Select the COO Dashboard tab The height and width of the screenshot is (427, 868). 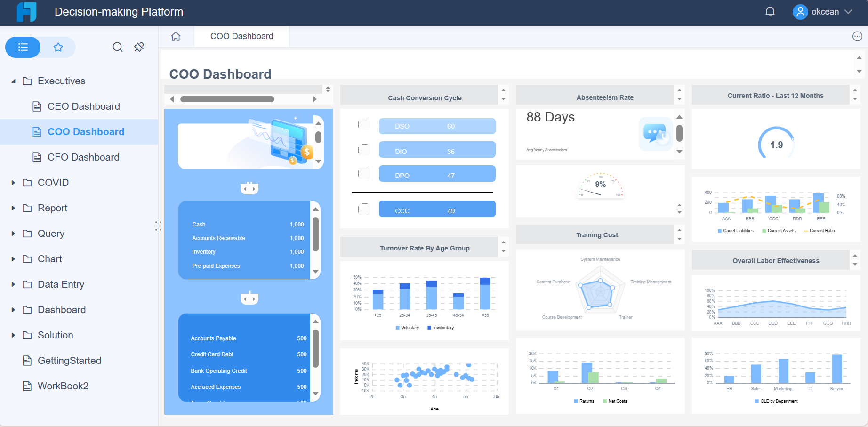click(241, 36)
